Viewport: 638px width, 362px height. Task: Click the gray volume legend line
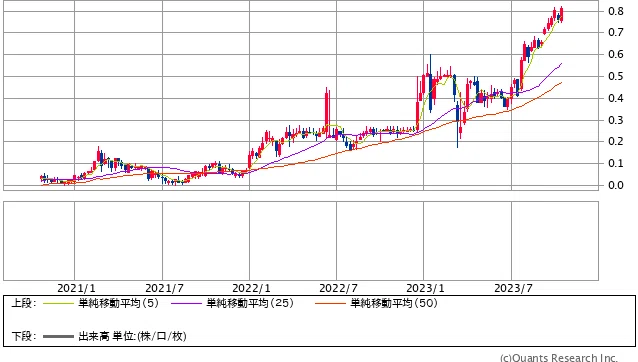pyautogui.click(x=59, y=337)
